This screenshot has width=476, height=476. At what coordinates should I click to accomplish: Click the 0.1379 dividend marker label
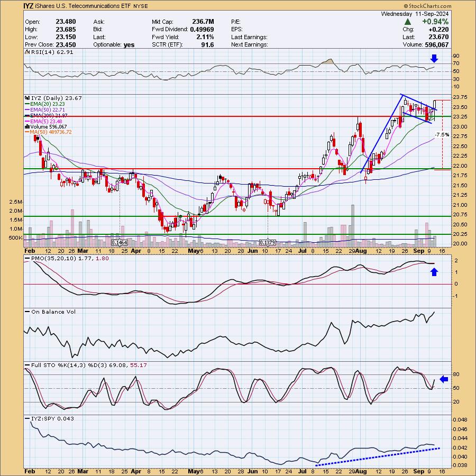pos(268,243)
